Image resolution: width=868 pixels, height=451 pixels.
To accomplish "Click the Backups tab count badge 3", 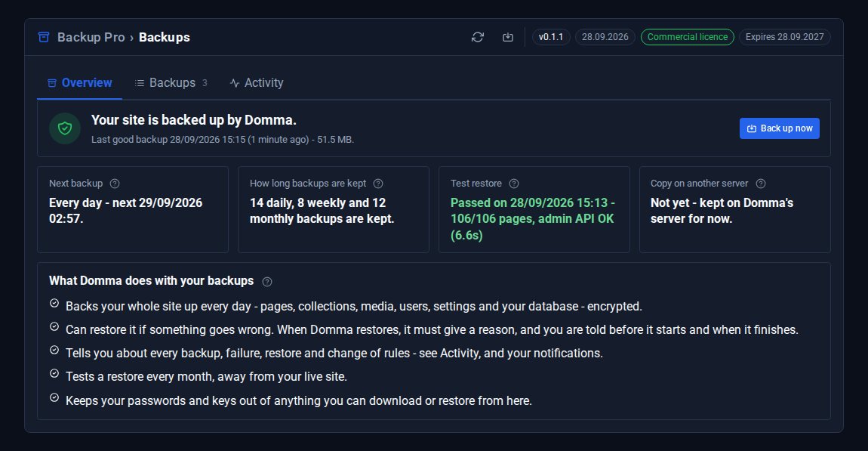I will pyautogui.click(x=205, y=83).
